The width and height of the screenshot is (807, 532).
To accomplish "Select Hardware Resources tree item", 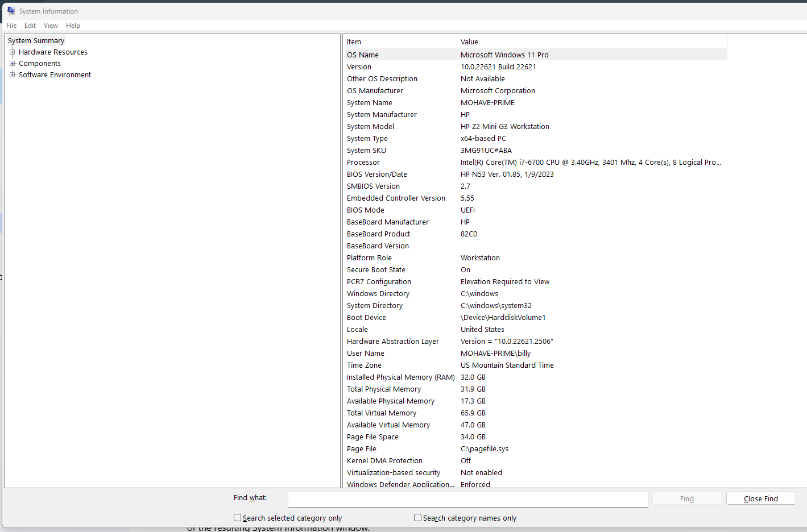I will (x=53, y=52).
